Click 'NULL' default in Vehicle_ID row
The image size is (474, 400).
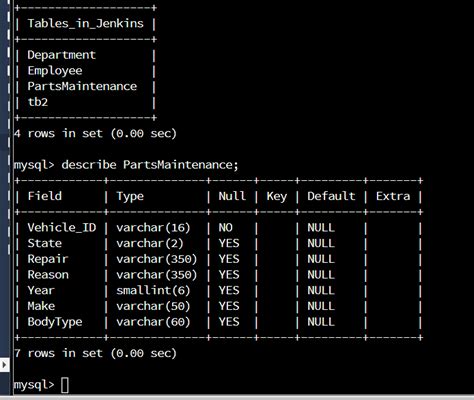click(321, 228)
